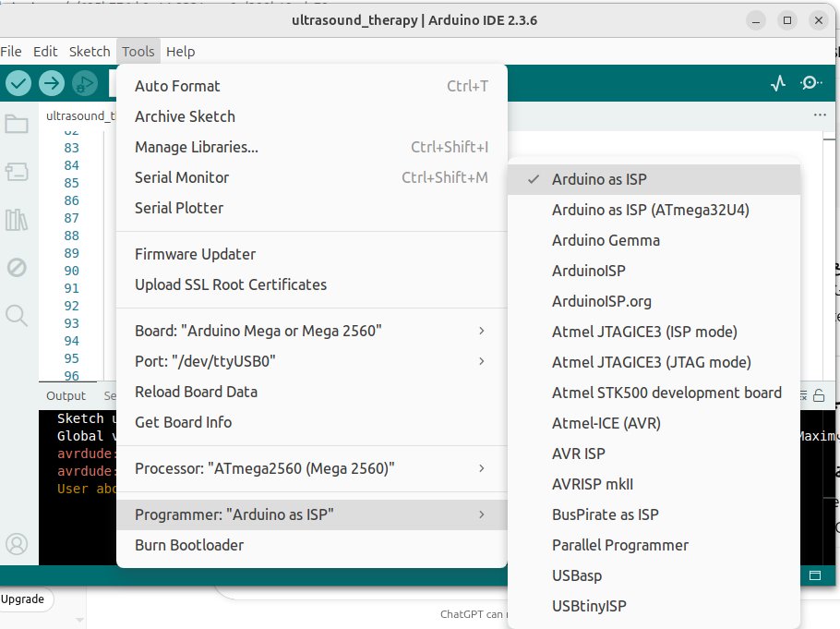
Task: Open the Serial Plotter waveform icon
Action: (x=778, y=83)
